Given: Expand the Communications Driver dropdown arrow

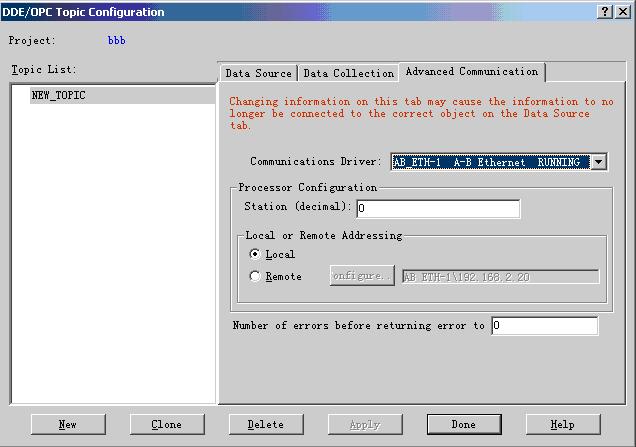Looking at the screenshot, I should click(598, 162).
